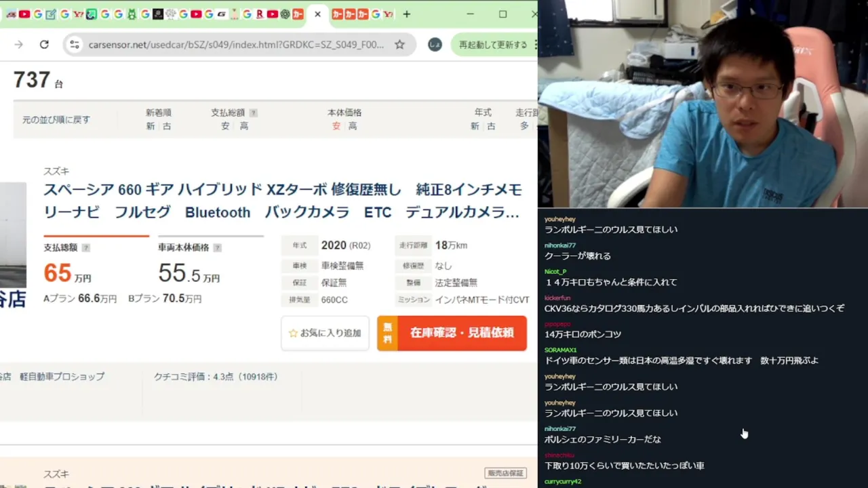Click help icon beside 支払総額 in sort bar
This screenshot has height=488, width=868.
[253, 113]
